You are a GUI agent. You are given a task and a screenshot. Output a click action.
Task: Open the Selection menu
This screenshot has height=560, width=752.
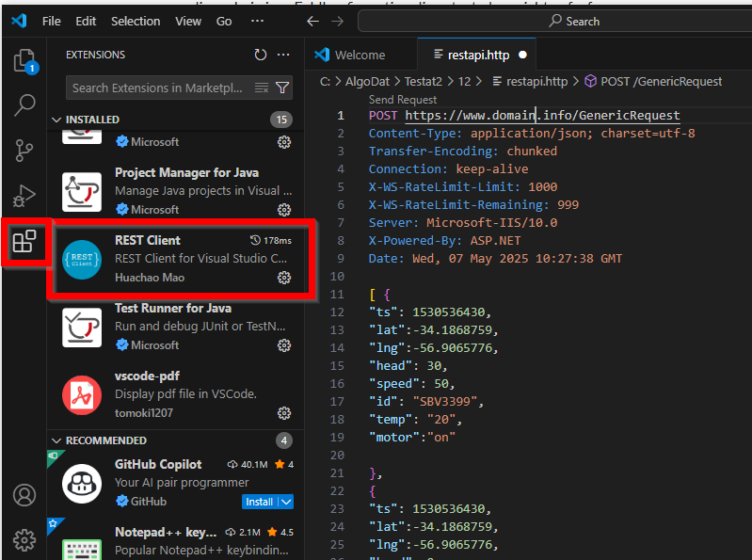[x=136, y=21]
